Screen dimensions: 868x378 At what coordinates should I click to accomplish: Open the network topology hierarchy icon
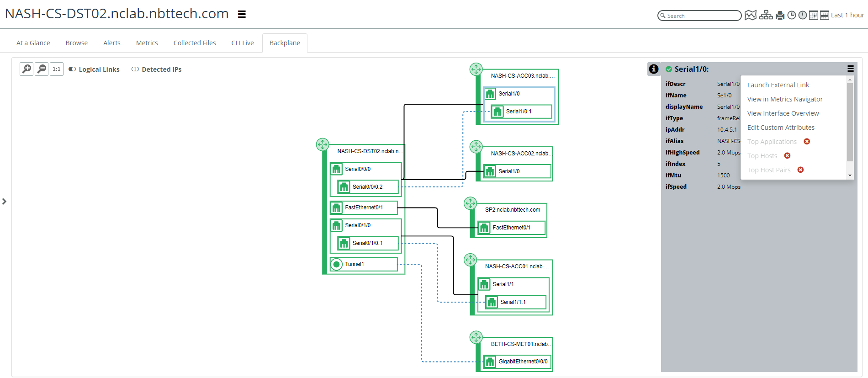click(766, 16)
